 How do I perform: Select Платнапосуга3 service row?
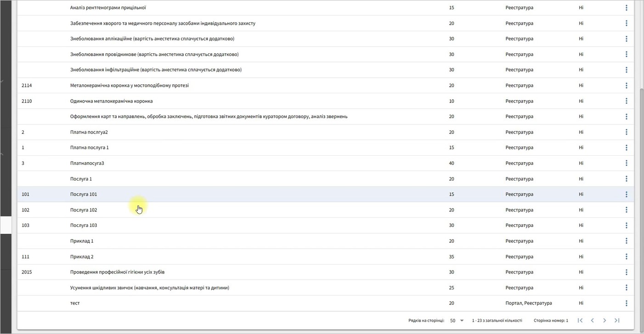tap(325, 163)
